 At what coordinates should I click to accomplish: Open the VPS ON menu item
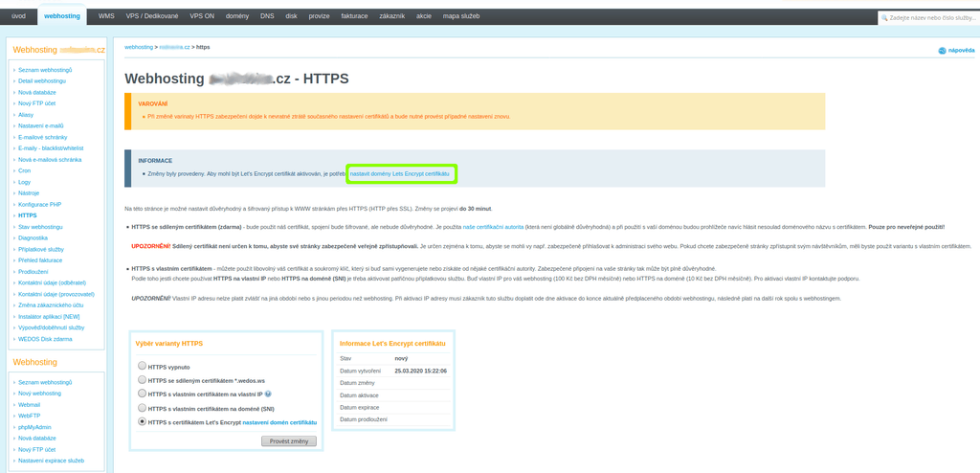tap(202, 16)
